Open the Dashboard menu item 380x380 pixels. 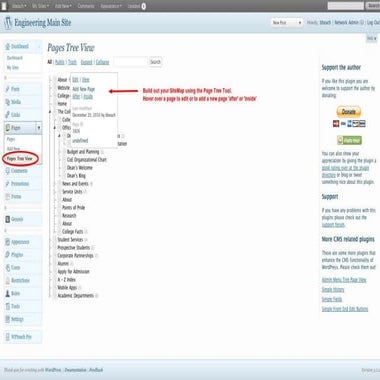(20, 46)
